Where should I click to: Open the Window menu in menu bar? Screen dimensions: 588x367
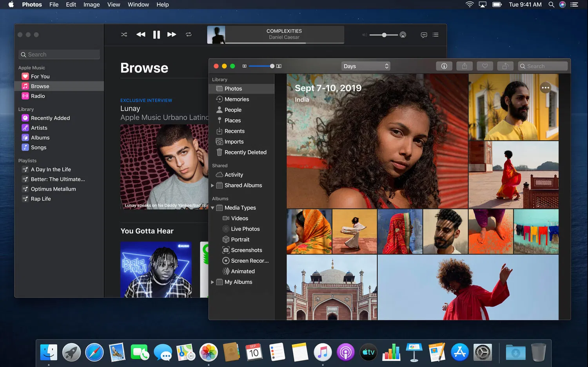138,5
